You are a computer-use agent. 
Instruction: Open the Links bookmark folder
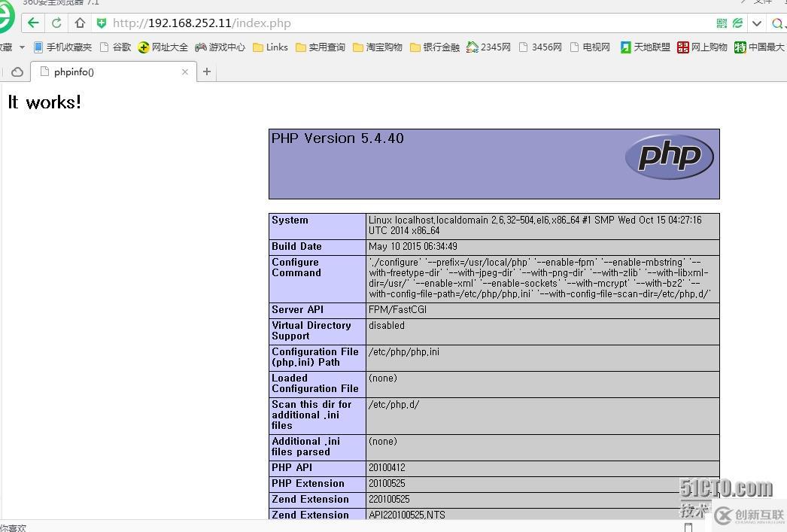tap(270, 47)
